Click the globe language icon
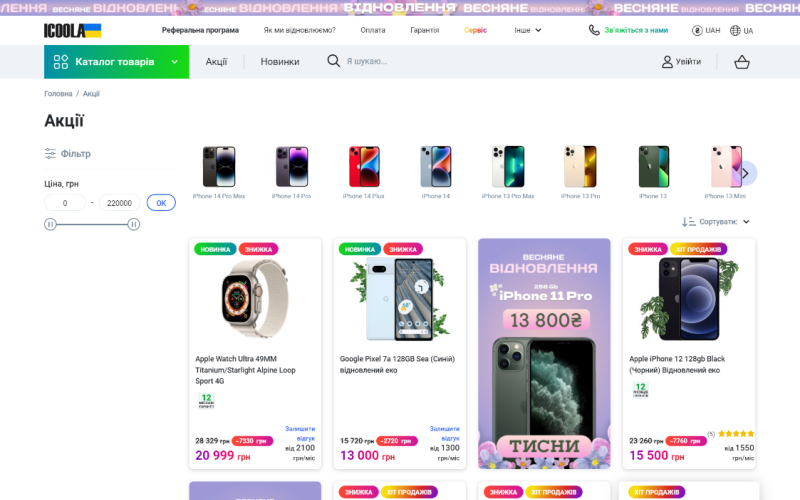This screenshot has width=800, height=500. tap(735, 31)
